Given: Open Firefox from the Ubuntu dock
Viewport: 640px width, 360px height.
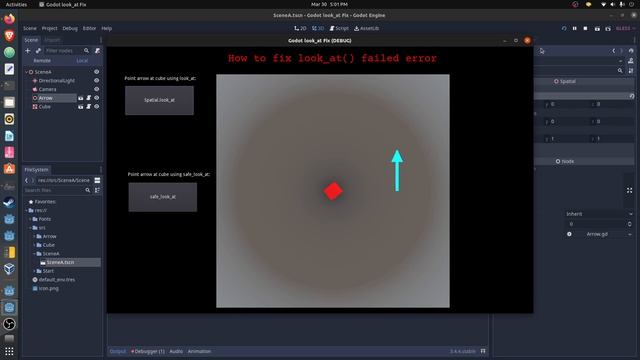Looking at the screenshot, I should (9, 19).
